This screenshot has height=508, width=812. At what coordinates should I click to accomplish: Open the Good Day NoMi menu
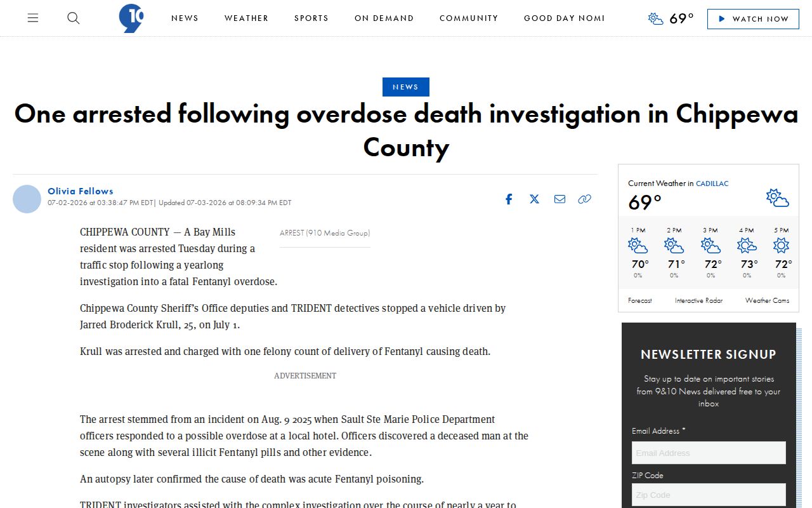[x=565, y=18]
